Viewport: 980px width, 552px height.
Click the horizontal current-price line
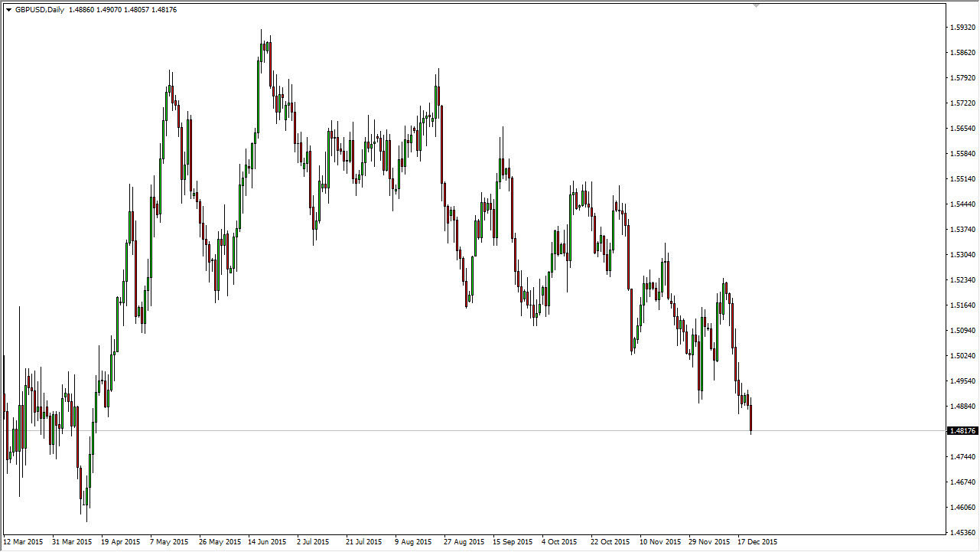click(459, 431)
